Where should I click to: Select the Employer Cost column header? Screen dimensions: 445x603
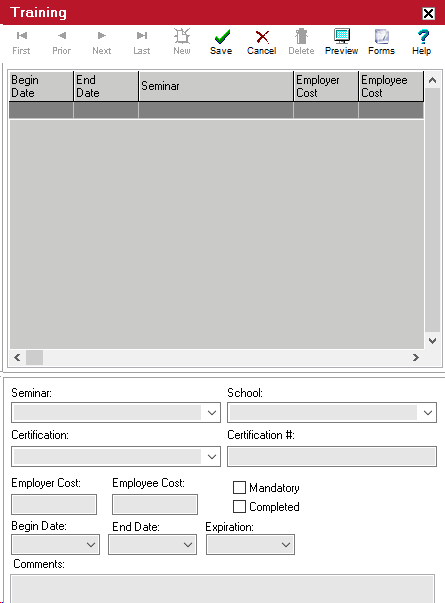pyautogui.click(x=326, y=86)
